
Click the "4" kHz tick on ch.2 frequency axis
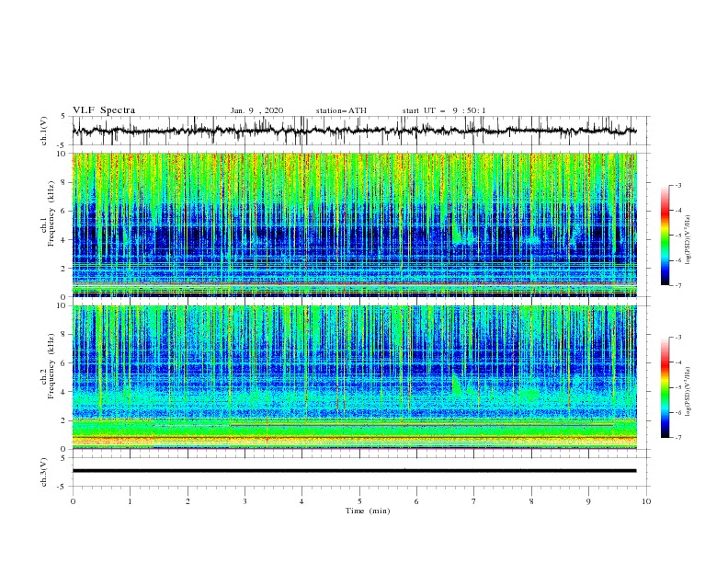pyautogui.click(x=63, y=392)
